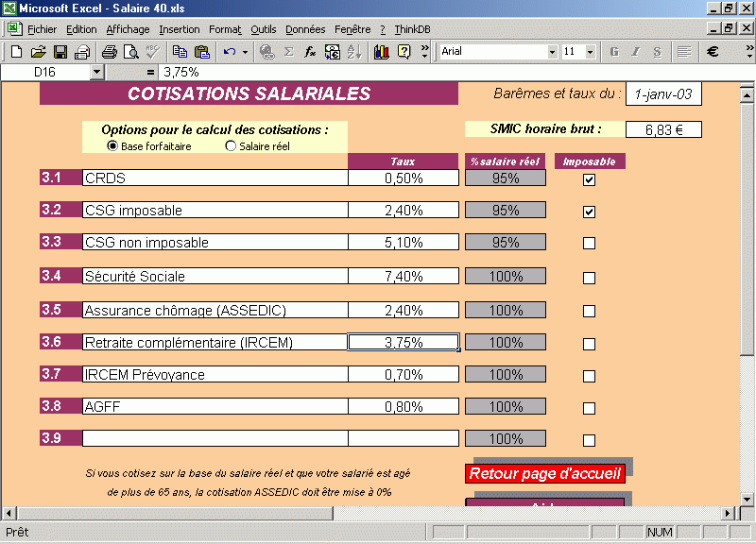Create a new blank workbook
The width and height of the screenshot is (756, 544).
point(16,52)
